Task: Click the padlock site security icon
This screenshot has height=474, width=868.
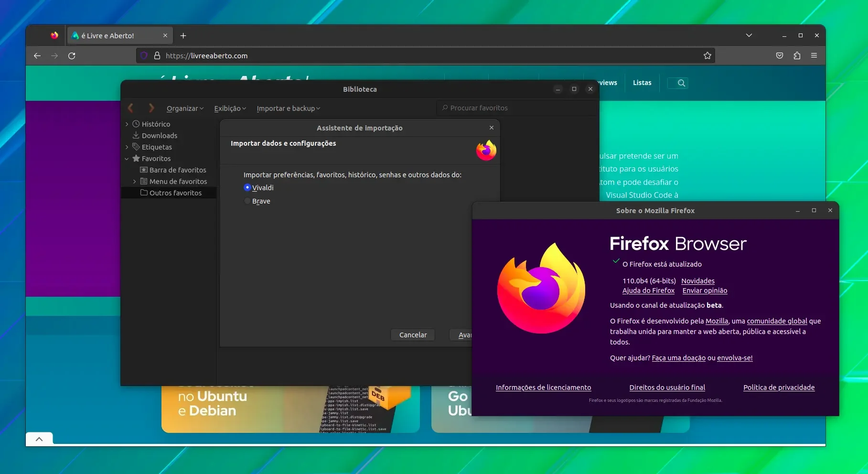Action: pos(157,56)
